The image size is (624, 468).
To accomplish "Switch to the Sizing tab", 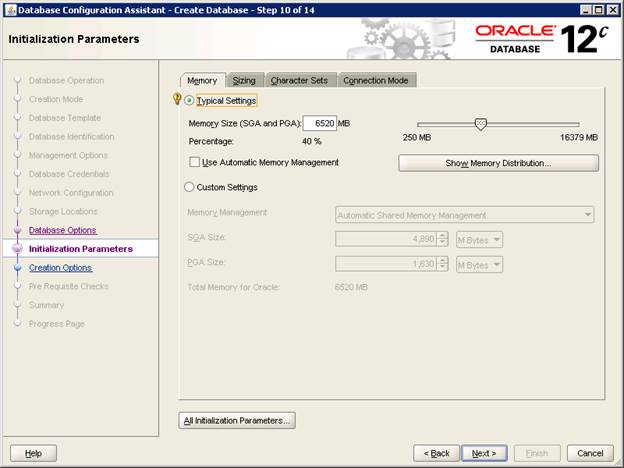I will tap(244, 80).
